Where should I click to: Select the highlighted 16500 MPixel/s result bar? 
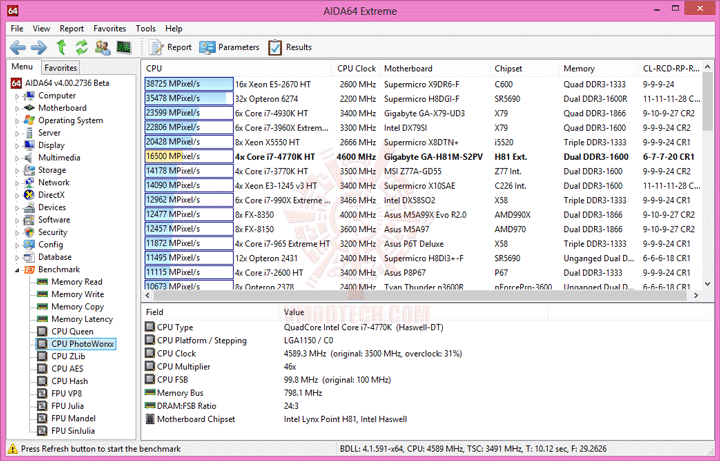pos(189,156)
